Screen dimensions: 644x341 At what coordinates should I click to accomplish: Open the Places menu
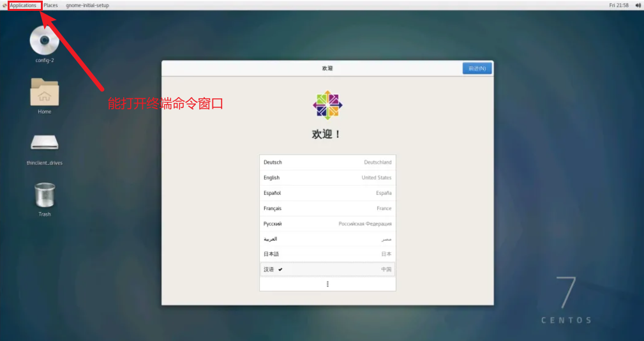(x=50, y=5)
